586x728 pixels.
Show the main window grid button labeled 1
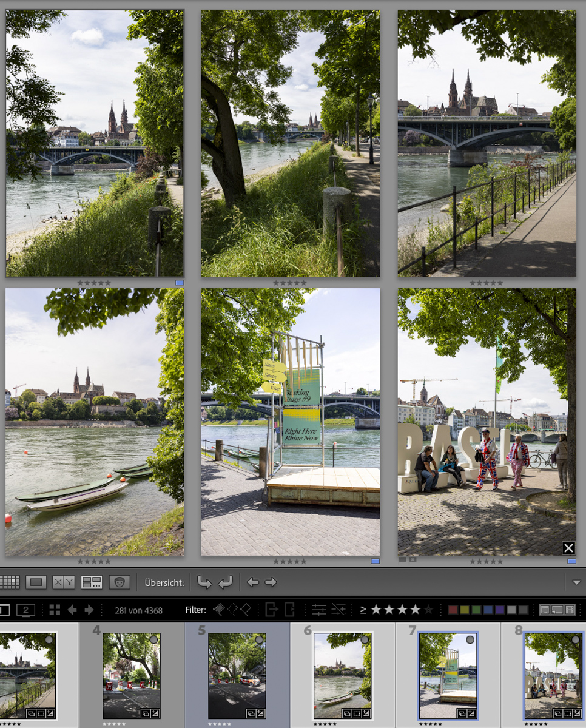pos(5,610)
